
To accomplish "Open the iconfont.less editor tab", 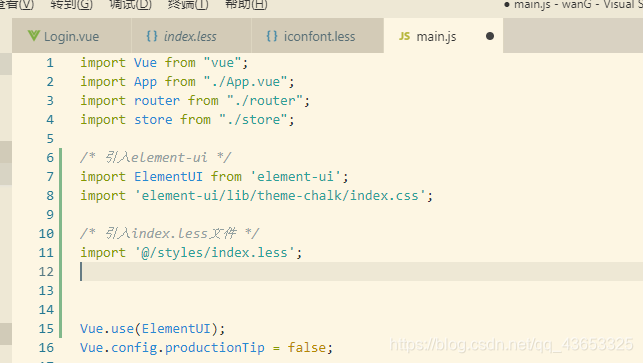I will tap(318, 36).
